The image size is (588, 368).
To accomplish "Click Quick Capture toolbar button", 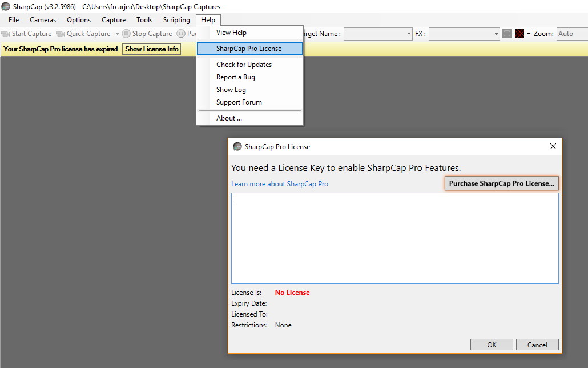I will (x=83, y=34).
